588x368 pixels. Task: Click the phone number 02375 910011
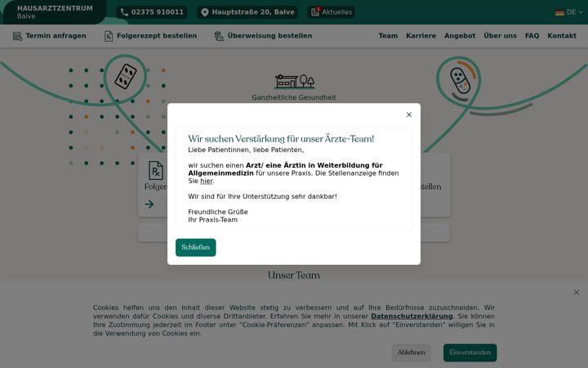[158, 12]
